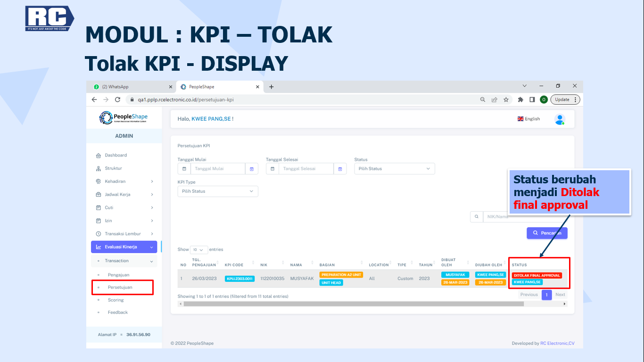Change the Show entries count dropdown

(199, 250)
